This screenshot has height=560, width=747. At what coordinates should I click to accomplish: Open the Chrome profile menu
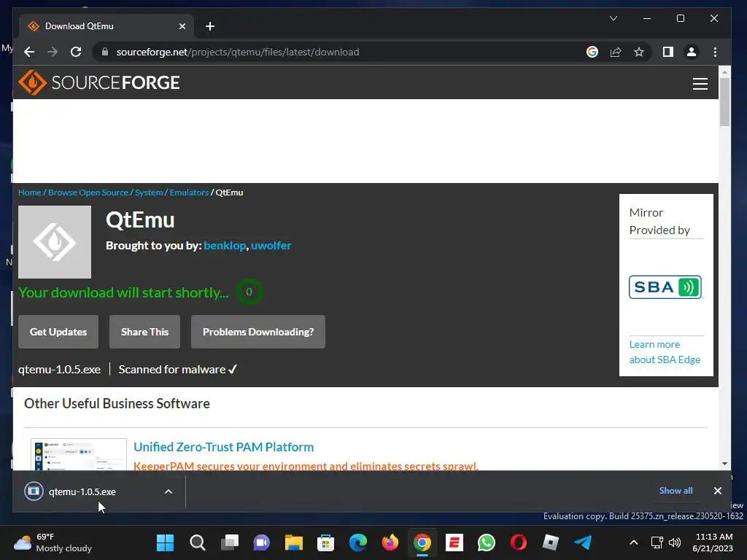pos(692,52)
